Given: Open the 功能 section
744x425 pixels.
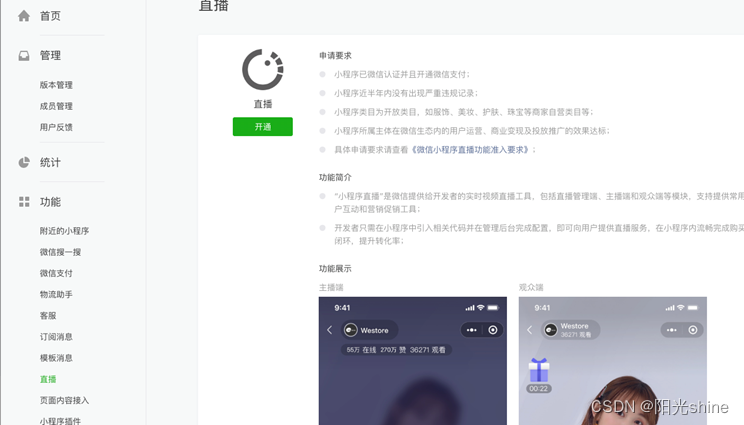Looking at the screenshot, I should pos(50,202).
